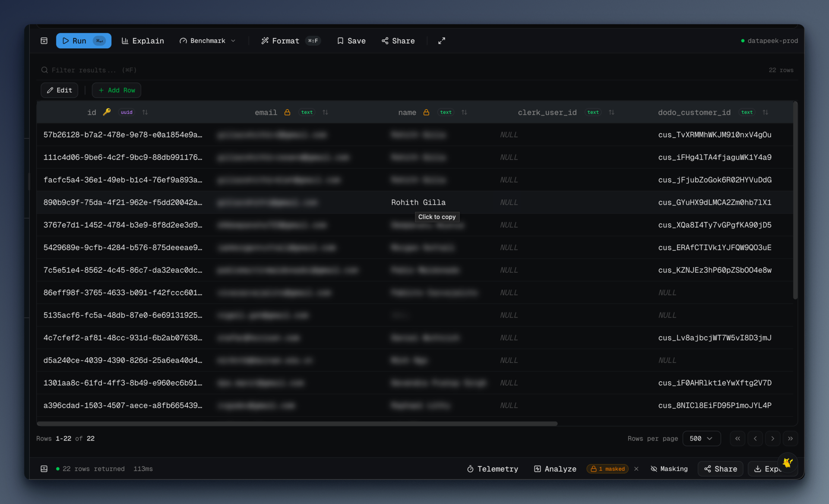Click the magnifier icon in the filter bar
Viewport: 829px width, 504px height.
(44, 69)
